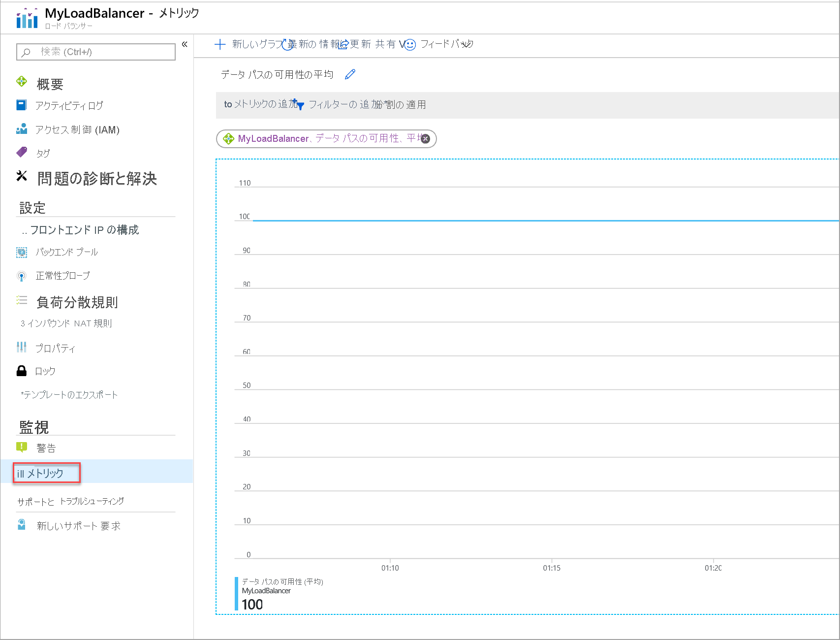Click the 01:10 time axis label
Screen dimensions: 840x640
390,568
